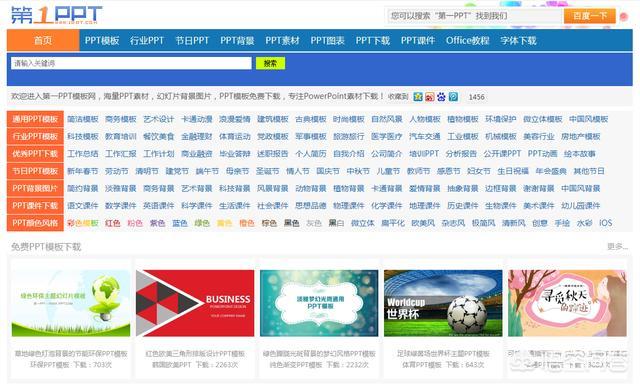Open the 教育培训 link
Image resolution: width=640 pixels, height=384 pixels.
point(120,136)
